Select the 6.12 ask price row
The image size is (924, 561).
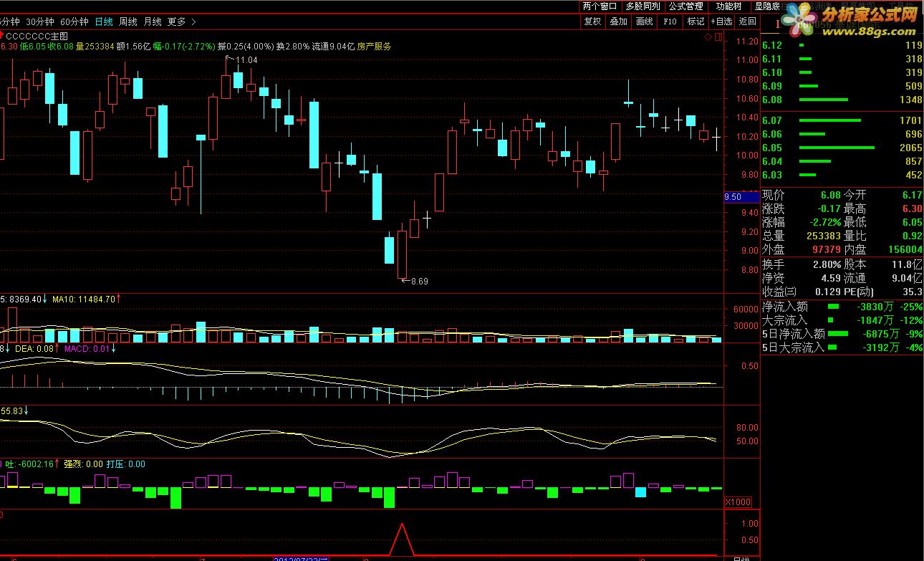[842, 45]
